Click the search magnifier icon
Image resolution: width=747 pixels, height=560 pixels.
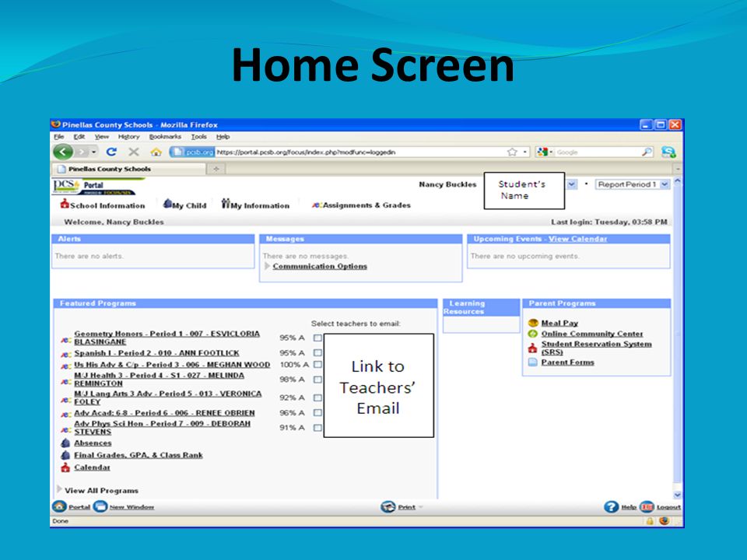[x=647, y=152]
